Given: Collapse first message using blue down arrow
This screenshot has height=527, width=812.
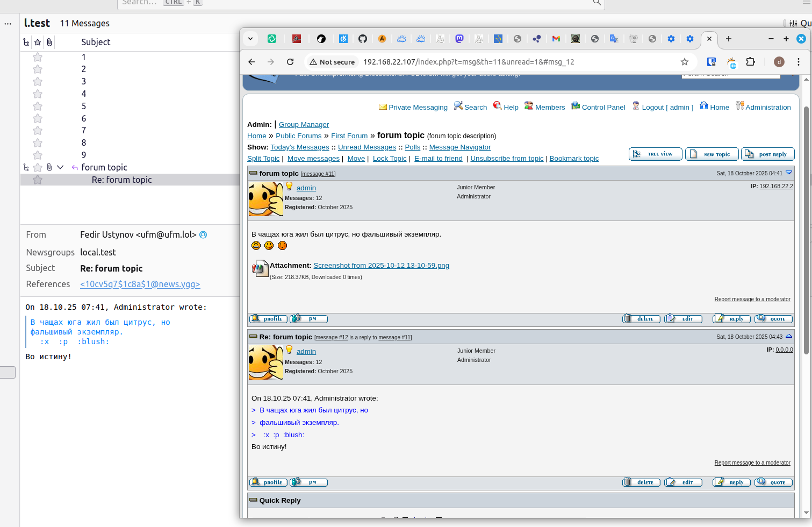Looking at the screenshot, I should (789, 173).
